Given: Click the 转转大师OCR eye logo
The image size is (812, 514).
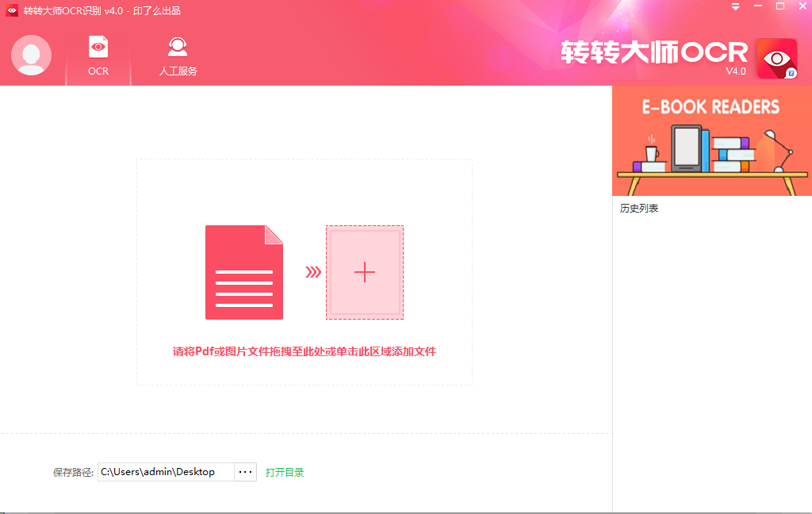Looking at the screenshot, I should [x=776, y=56].
